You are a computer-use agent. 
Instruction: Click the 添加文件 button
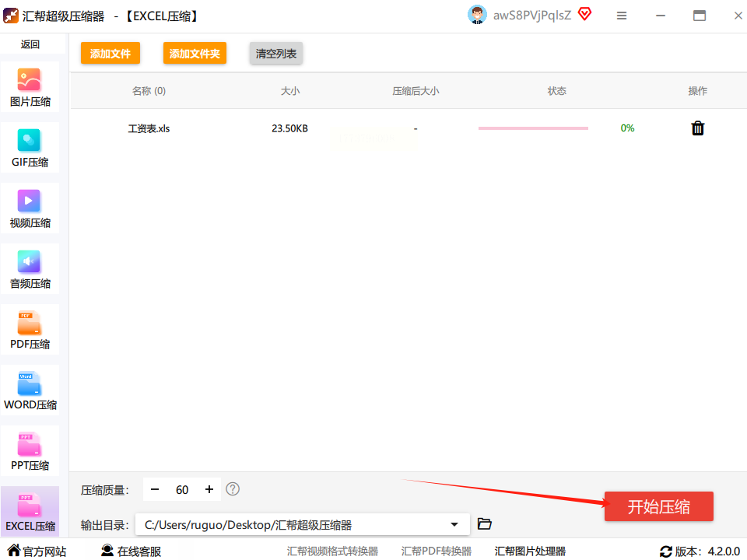pyautogui.click(x=110, y=54)
